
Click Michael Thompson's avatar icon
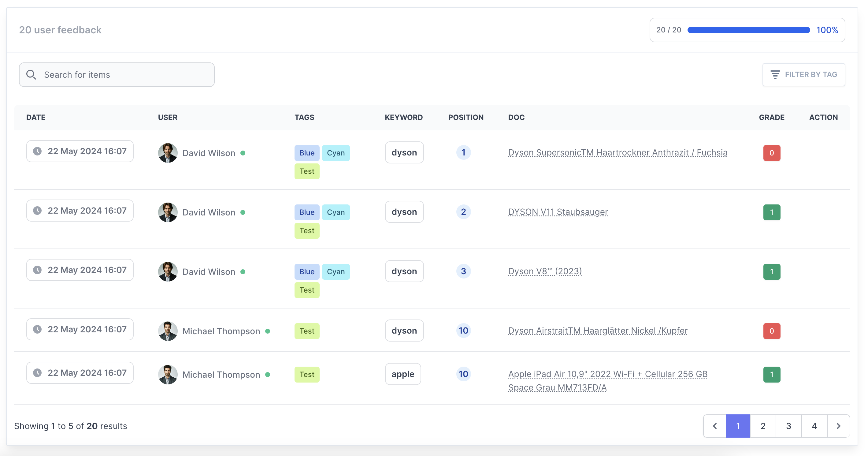168,330
